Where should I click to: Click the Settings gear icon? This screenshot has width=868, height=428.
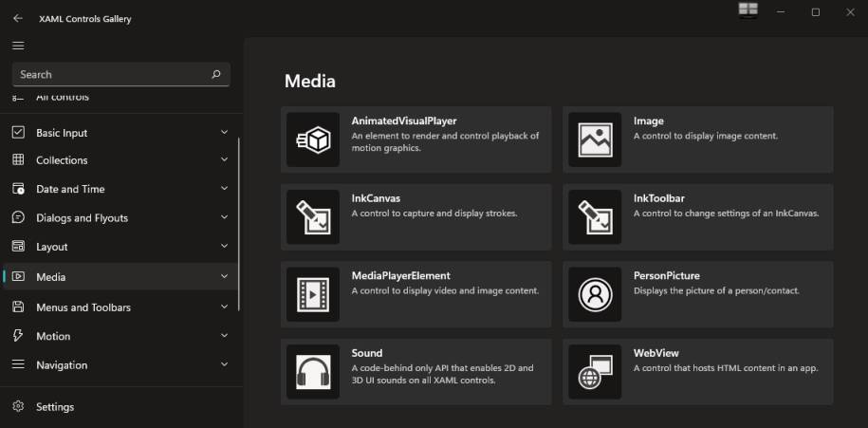[18, 406]
